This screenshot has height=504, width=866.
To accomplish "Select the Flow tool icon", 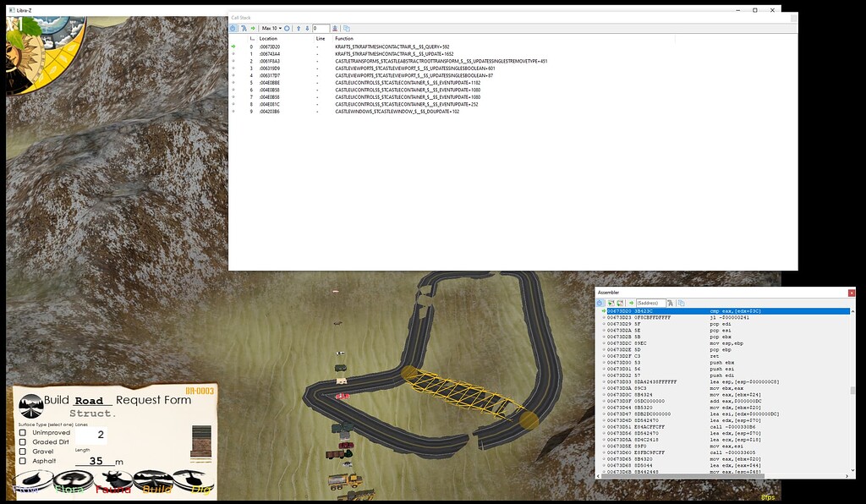I will [32, 479].
